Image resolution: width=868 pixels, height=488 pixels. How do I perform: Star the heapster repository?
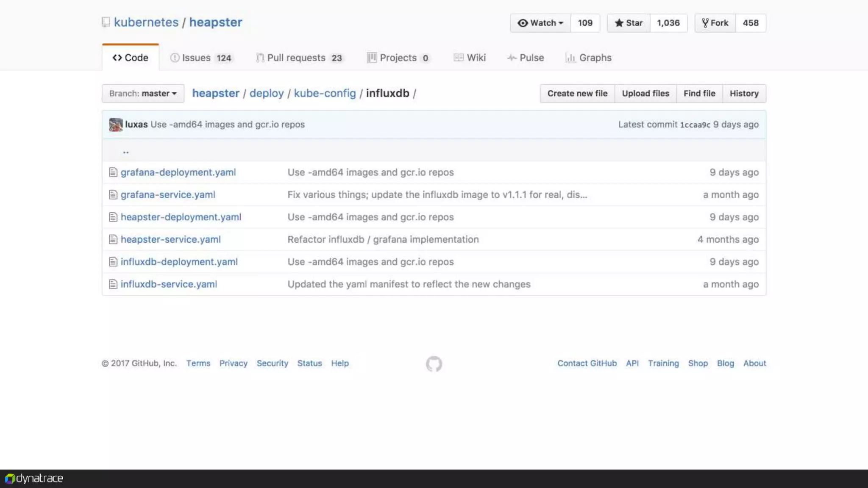pos(629,23)
